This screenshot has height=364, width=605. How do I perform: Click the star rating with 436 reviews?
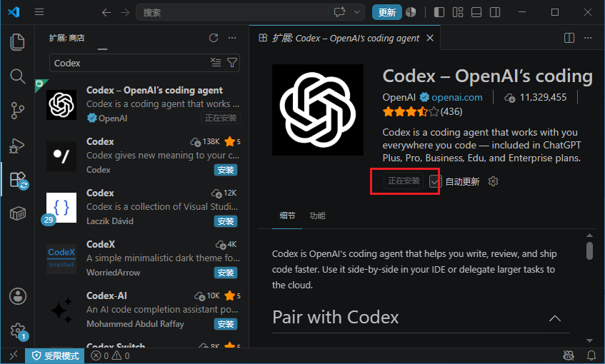(x=422, y=112)
